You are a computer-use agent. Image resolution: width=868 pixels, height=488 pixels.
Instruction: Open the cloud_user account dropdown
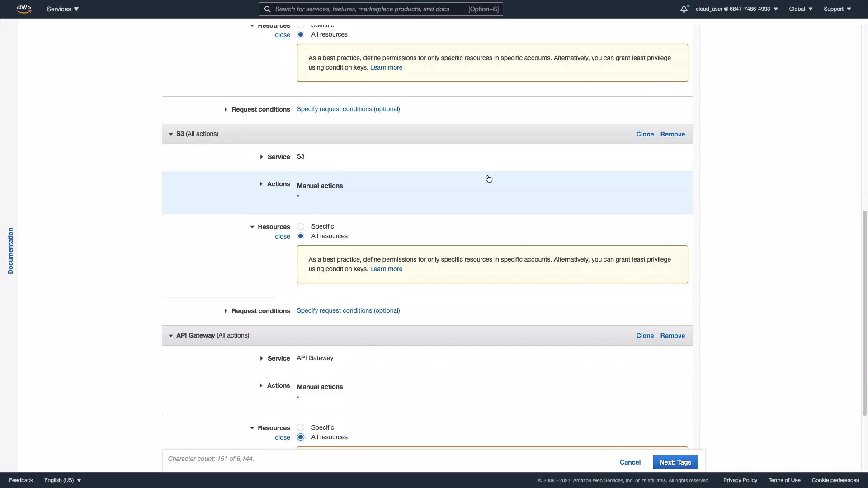pyautogui.click(x=736, y=9)
